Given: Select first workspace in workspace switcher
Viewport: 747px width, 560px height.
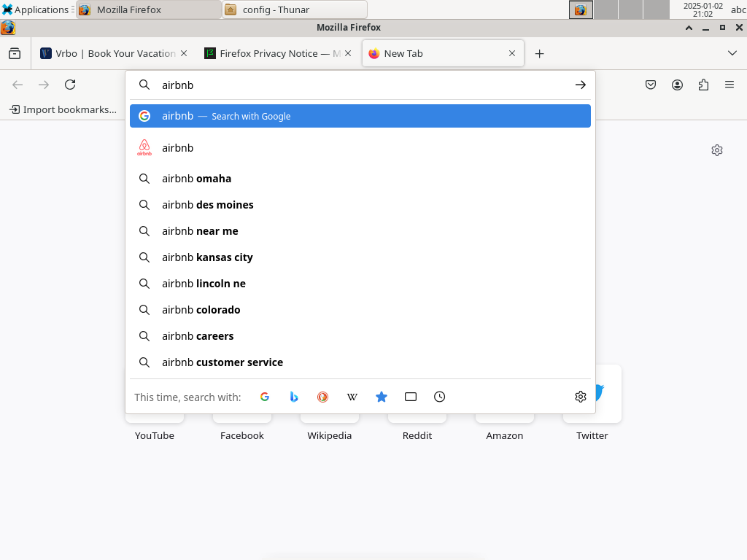Looking at the screenshot, I should (581, 9).
